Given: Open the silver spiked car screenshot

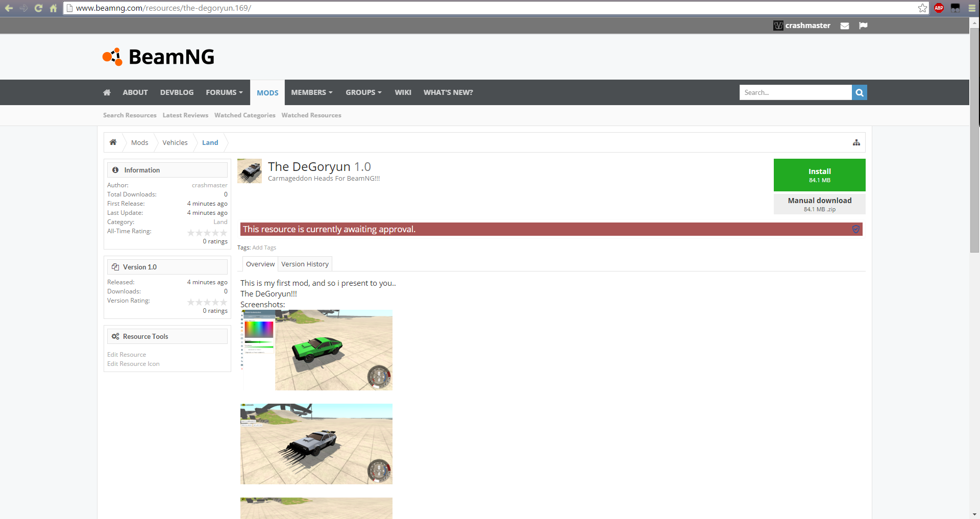Looking at the screenshot, I should click(x=316, y=444).
